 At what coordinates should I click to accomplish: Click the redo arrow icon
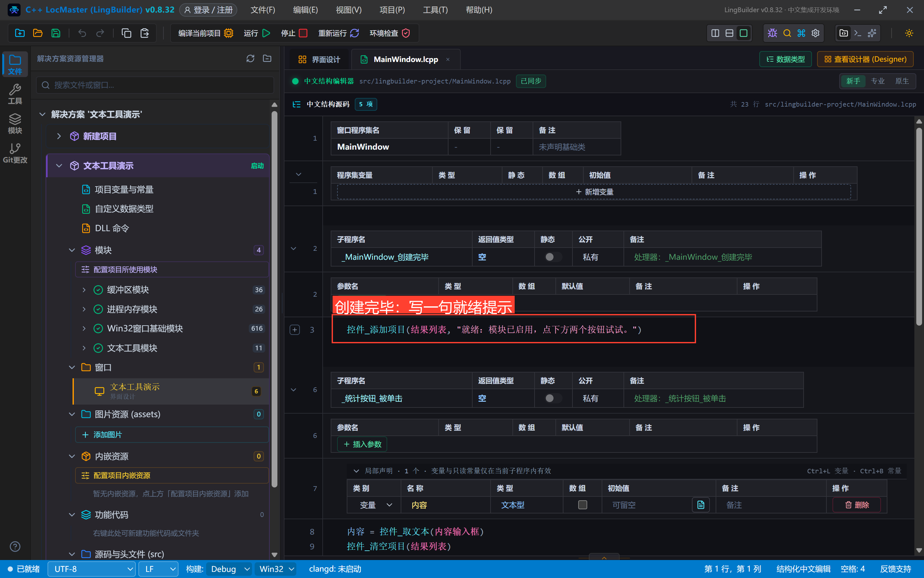(100, 33)
